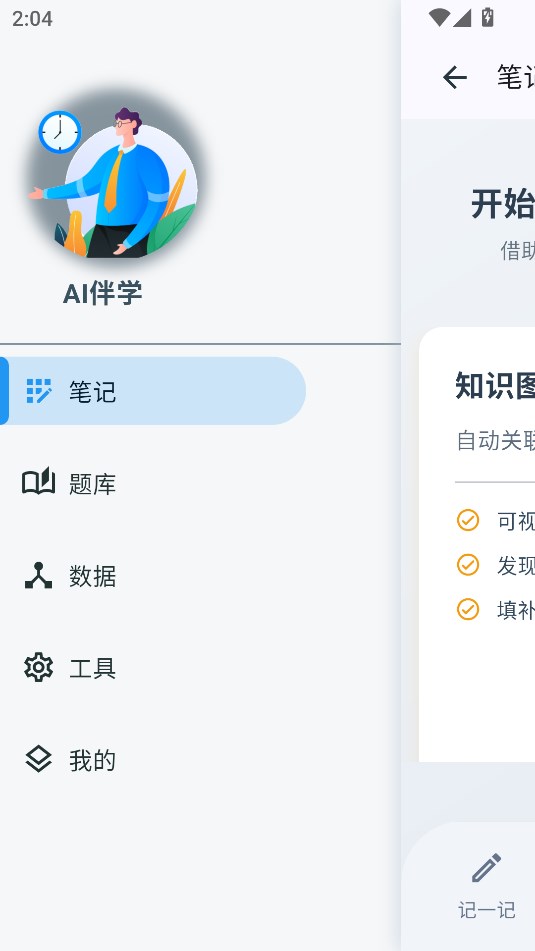The height and width of the screenshot is (951, 535).
Task: Click the third orange check circle 填补
Action: tap(468, 609)
